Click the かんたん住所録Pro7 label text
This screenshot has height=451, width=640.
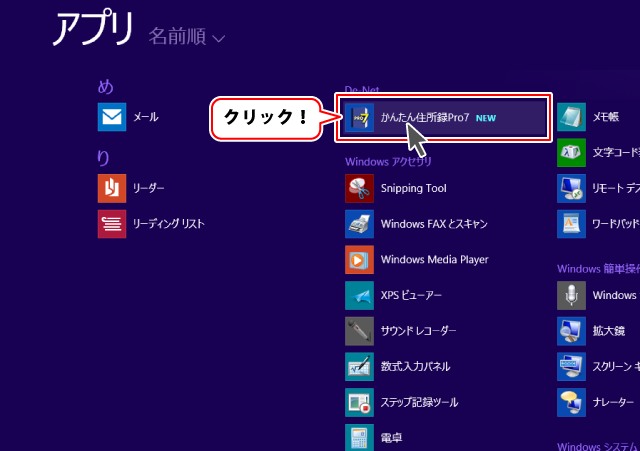tap(425, 118)
